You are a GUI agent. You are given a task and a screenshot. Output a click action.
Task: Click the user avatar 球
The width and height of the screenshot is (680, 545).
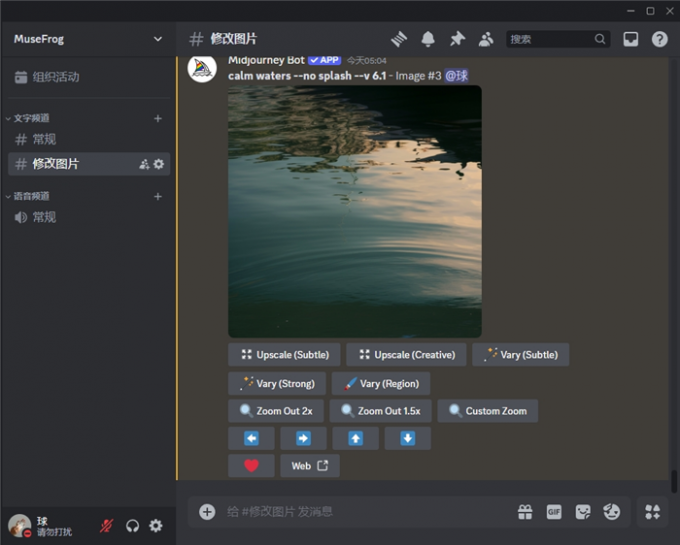pyautogui.click(x=20, y=525)
